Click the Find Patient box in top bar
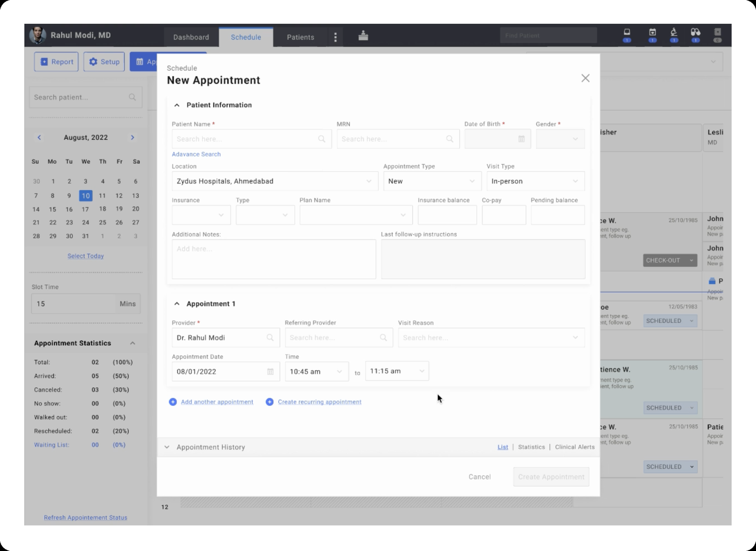The image size is (756, 551). pos(548,36)
